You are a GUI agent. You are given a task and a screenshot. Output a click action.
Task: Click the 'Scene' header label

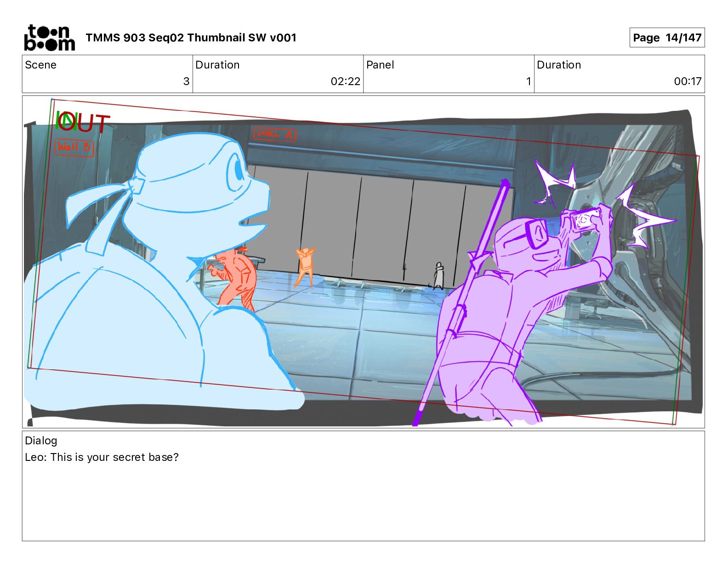click(41, 65)
